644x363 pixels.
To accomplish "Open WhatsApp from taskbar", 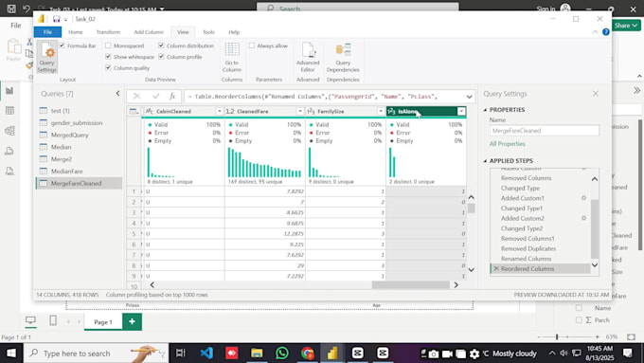I will click(282, 354).
